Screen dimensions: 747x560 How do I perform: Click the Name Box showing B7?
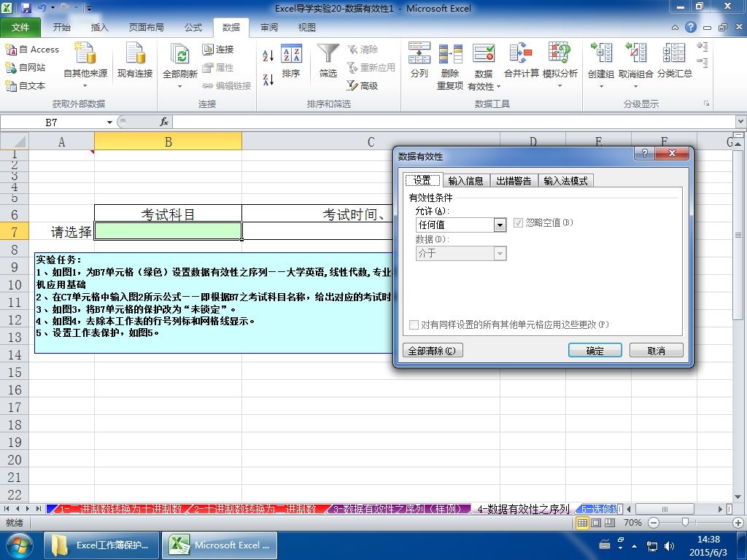(52, 122)
